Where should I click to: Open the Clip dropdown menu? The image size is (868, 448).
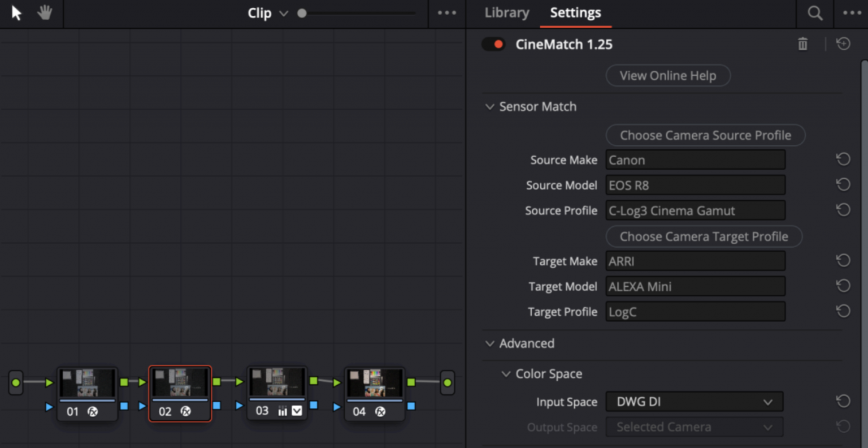point(268,12)
